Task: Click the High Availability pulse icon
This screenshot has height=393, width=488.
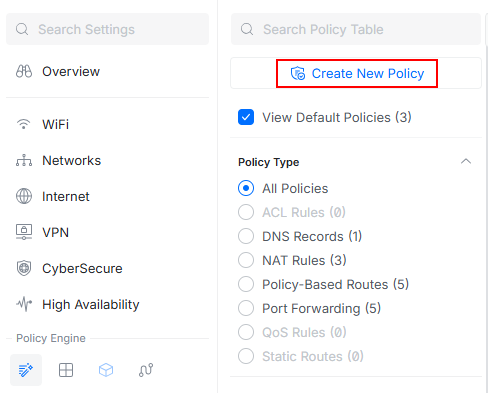Action: pos(24,304)
